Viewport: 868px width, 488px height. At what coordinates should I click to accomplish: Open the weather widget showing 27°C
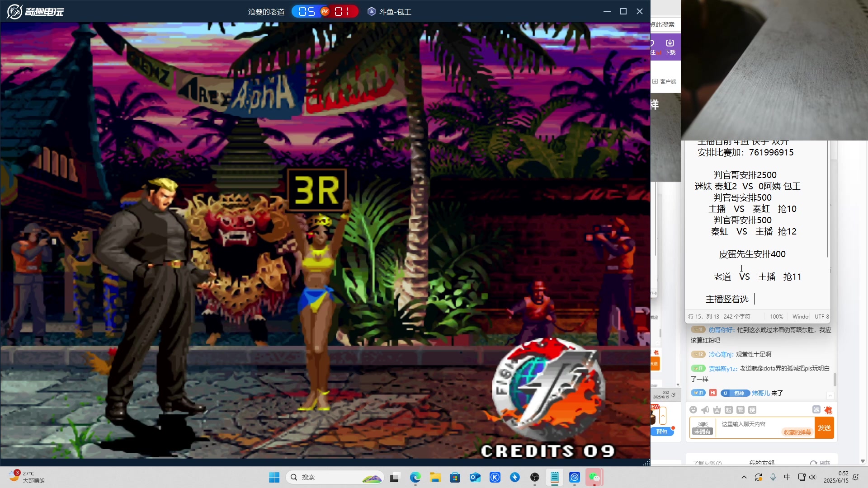point(26,477)
